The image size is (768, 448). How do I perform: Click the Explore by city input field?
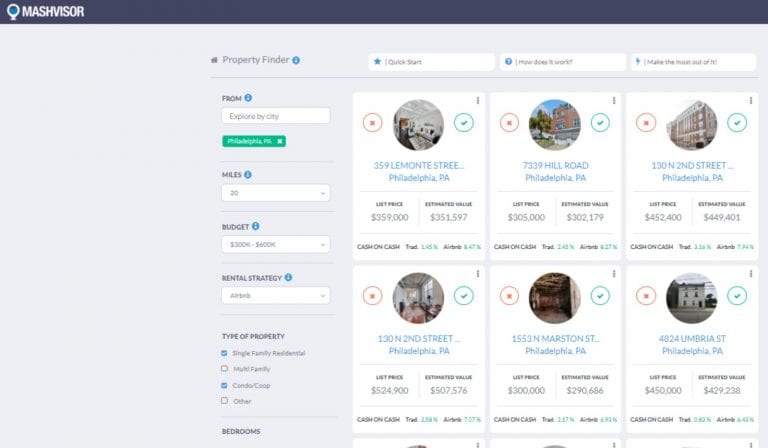pyautogui.click(x=276, y=116)
